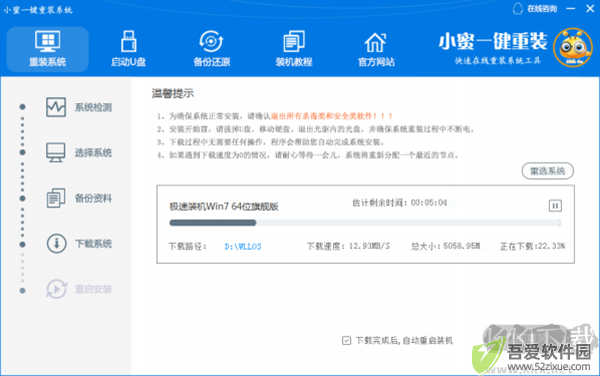Click the bell icon beside 在线咨询
The height and width of the screenshot is (376, 600).
518,9
